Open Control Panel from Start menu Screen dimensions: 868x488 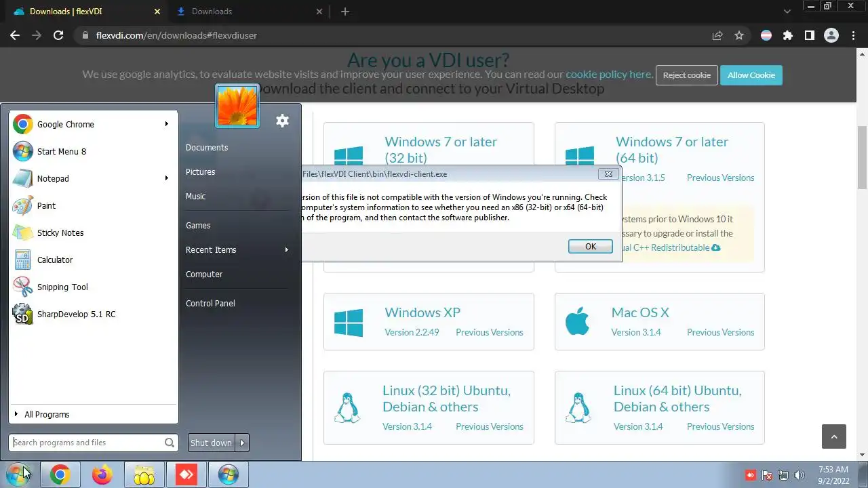[x=210, y=303]
